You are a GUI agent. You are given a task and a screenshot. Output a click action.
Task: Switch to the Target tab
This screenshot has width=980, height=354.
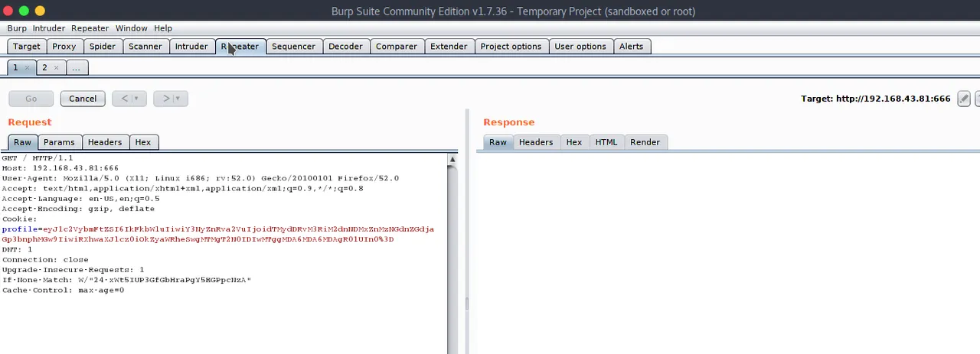click(x=27, y=47)
